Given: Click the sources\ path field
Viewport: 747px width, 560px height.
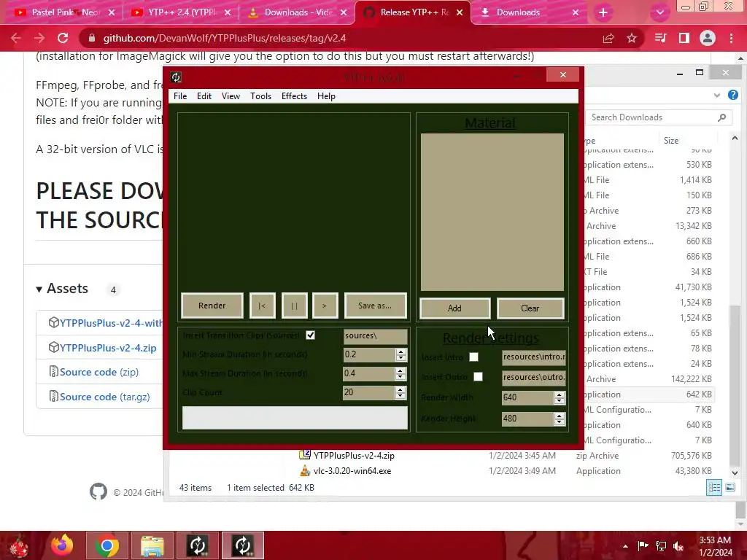Looking at the screenshot, I should point(375,335).
